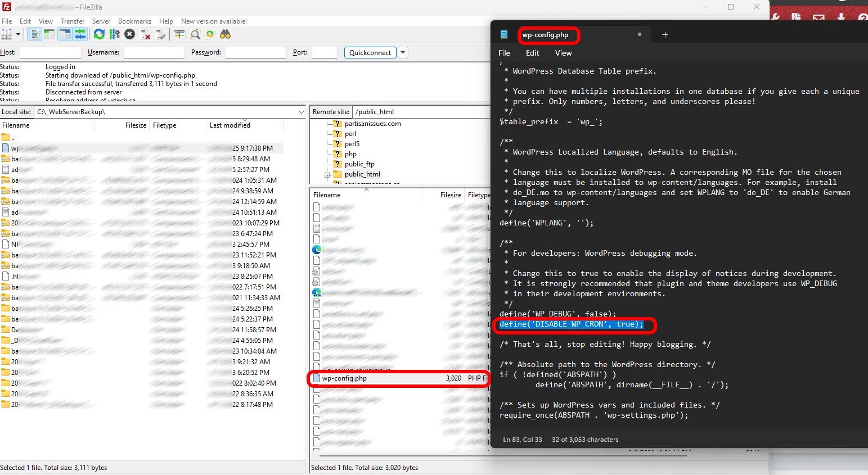Viewport: 868px width, 475px height.
Task: Cancel current operation with the X icon
Action: coord(130,34)
